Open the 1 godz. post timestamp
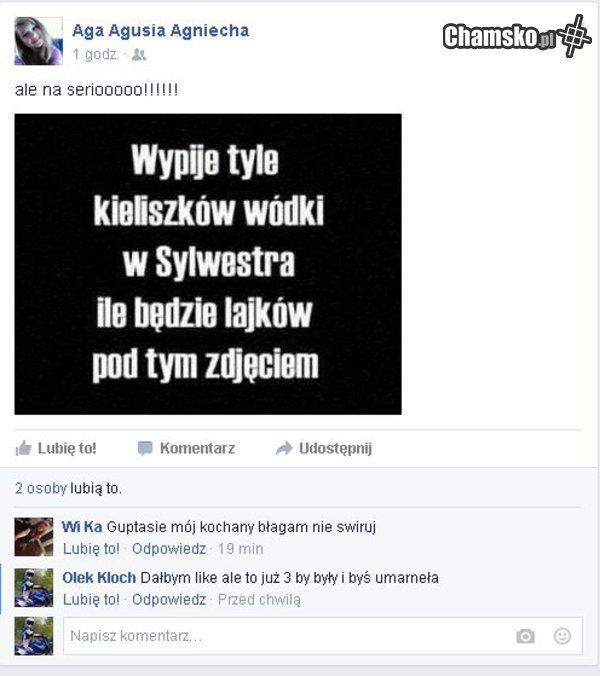 click(x=95, y=55)
